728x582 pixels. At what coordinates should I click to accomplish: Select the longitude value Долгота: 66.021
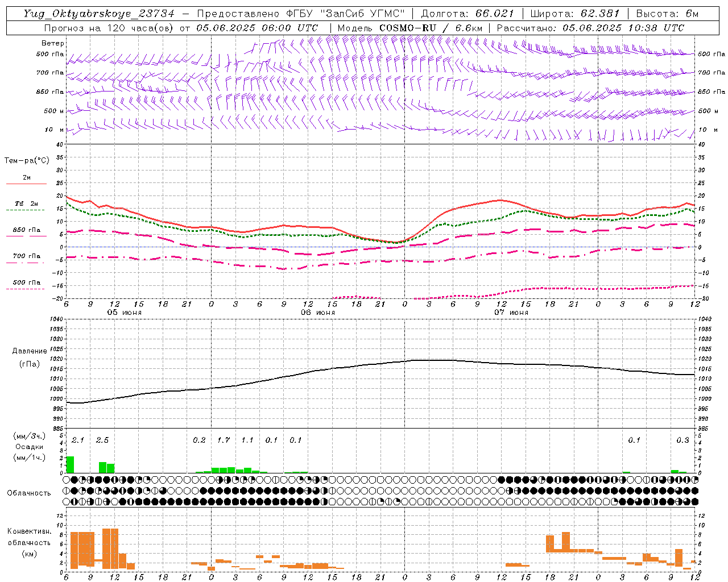(x=468, y=14)
